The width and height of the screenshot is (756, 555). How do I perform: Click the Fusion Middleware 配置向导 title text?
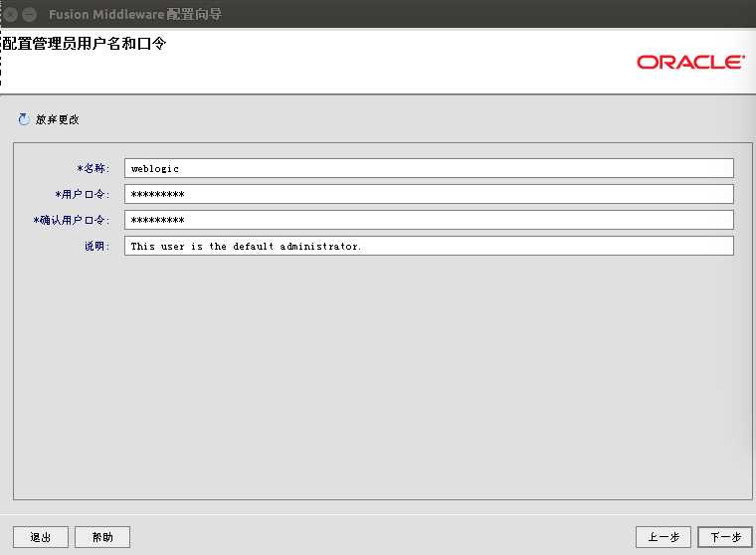(x=135, y=15)
